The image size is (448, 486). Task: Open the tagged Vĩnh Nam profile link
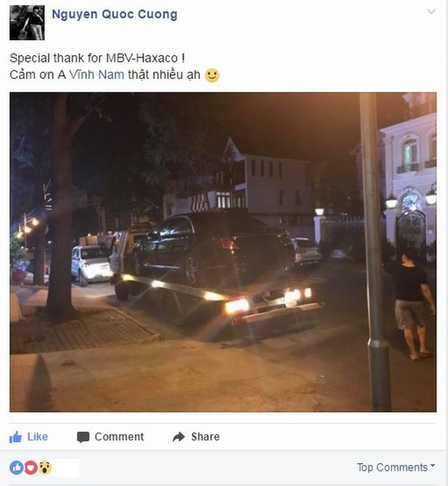point(96,75)
